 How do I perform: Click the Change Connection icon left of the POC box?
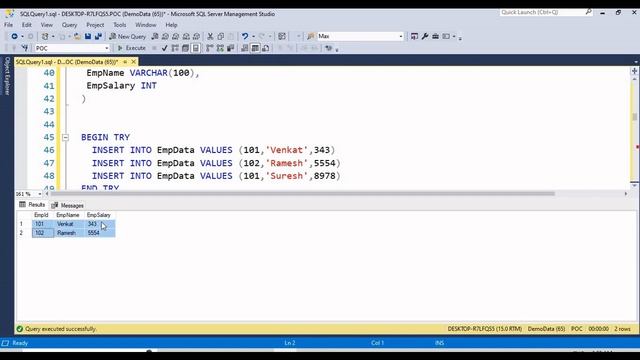pyautogui.click(x=25, y=48)
